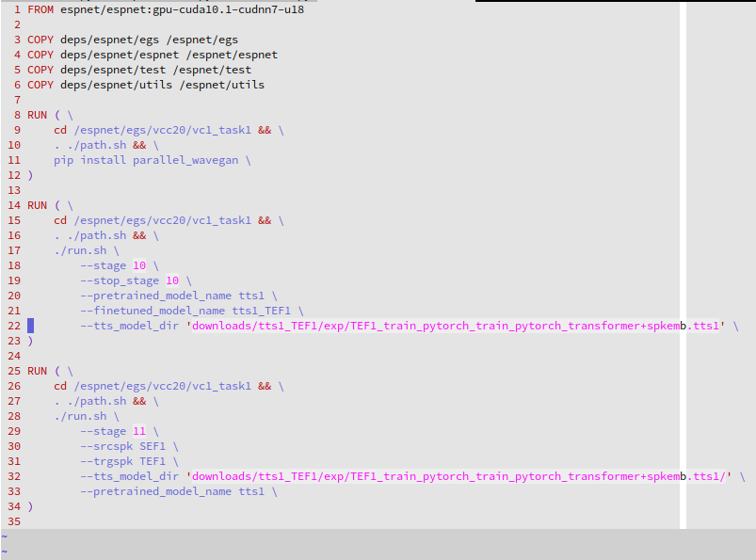Click --tts_model_dir option on line 22

[x=129, y=326]
